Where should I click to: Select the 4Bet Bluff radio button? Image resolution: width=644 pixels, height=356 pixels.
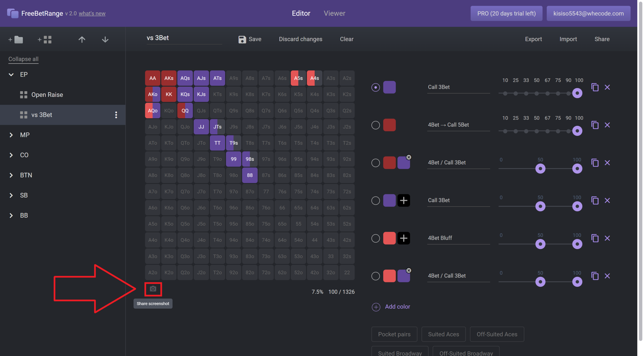(x=376, y=238)
